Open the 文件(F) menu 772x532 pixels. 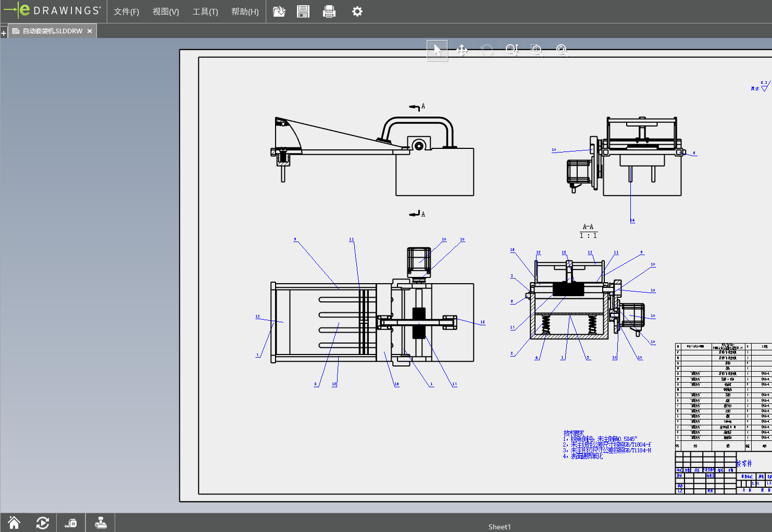pos(126,11)
